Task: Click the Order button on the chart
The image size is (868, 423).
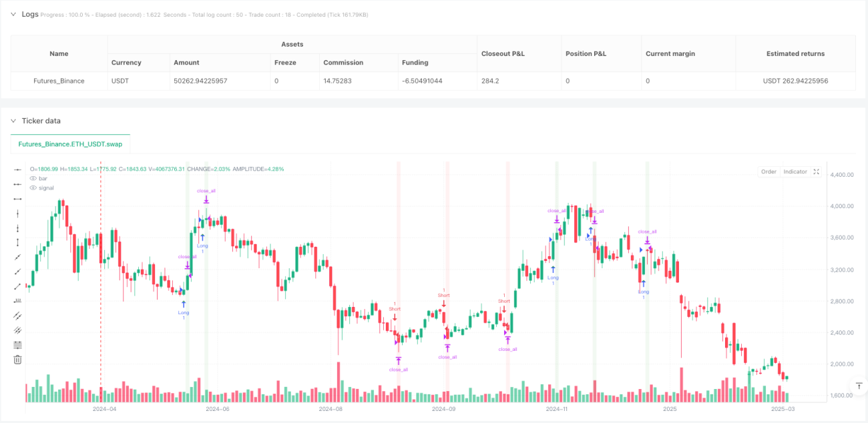Action: 769,171
